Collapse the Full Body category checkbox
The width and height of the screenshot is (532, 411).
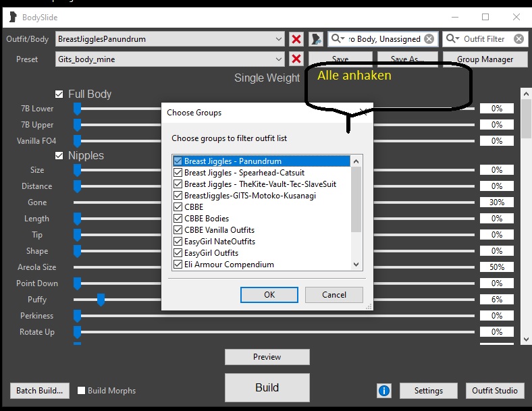pos(59,94)
